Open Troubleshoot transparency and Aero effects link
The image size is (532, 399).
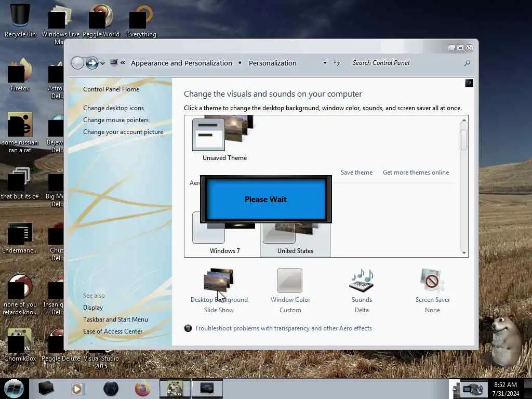click(283, 328)
